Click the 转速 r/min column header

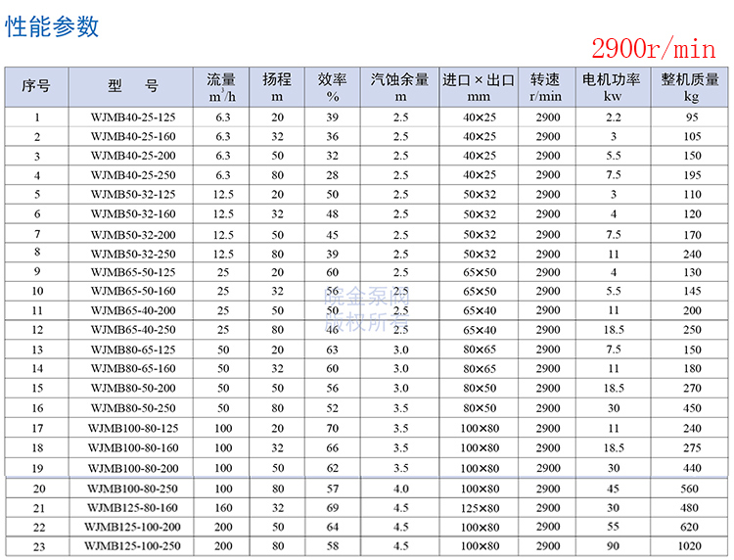tap(546, 87)
